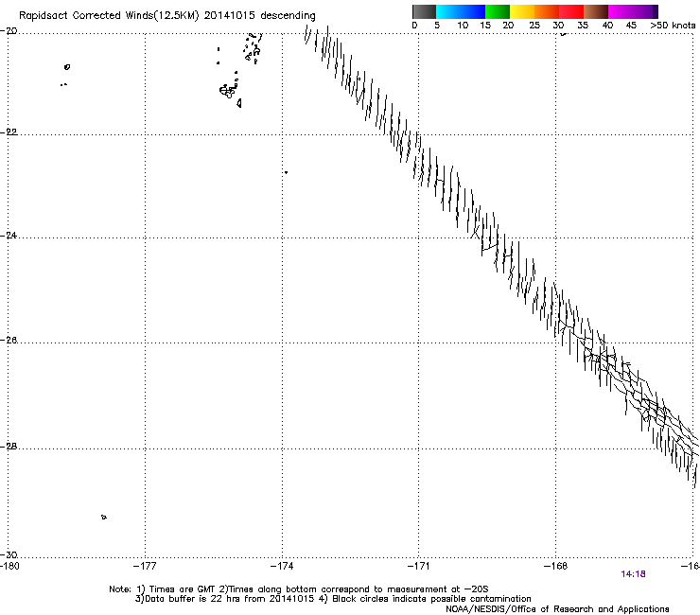Click the purple 45–50 knots legend swatch
Screen dimensions: 700x615
pyautogui.click(x=645, y=11)
